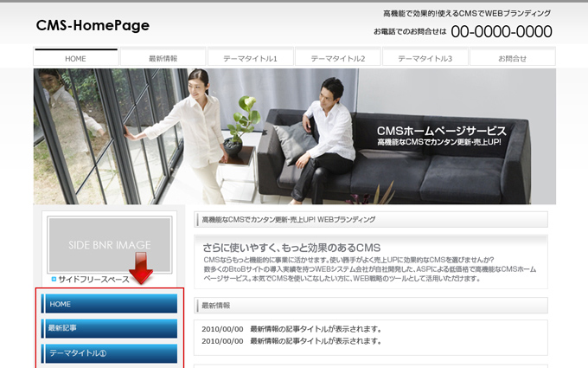The image size is (588, 368).
Task: Click the phone number 00-0000-0000
Action: point(501,32)
